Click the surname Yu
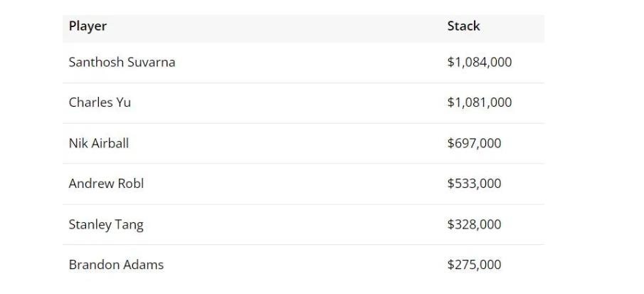Image resolution: width=644 pixels, height=294 pixels. pos(123,103)
